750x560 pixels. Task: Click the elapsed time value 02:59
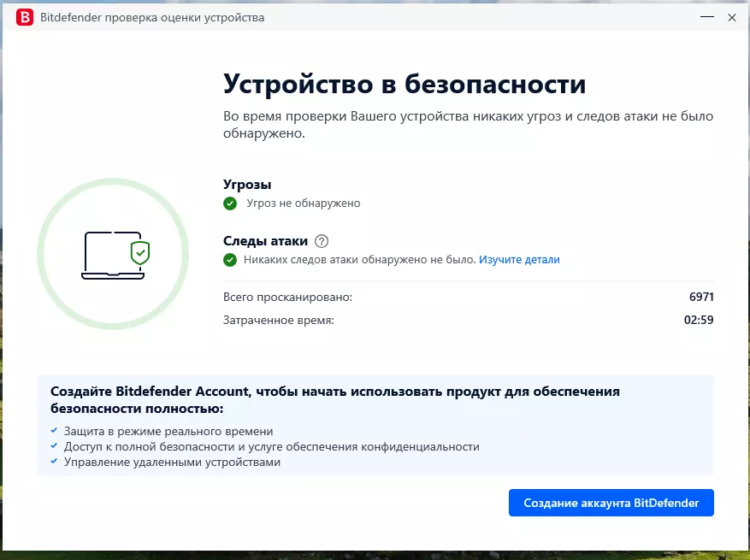[x=699, y=320]
